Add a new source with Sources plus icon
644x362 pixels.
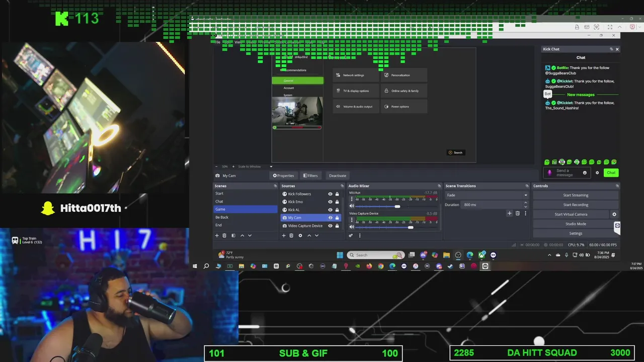tap(283, 235)
